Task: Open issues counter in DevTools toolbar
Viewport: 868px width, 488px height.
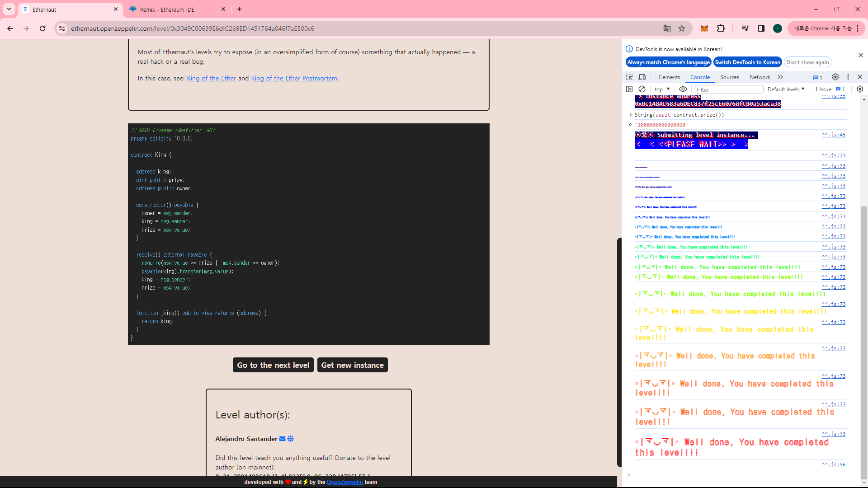Action: [817, 78]
